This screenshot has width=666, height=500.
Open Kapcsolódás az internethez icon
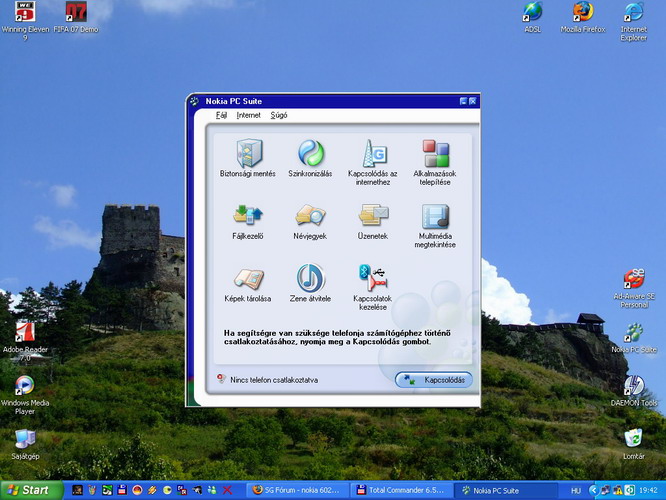click(373, 154)
